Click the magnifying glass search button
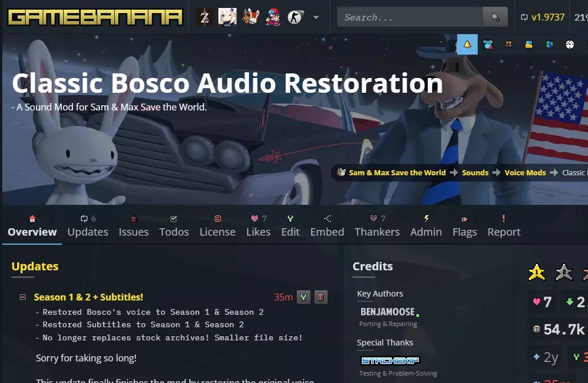This screenshot has width=588, height=383. click(x=495, y=17)
